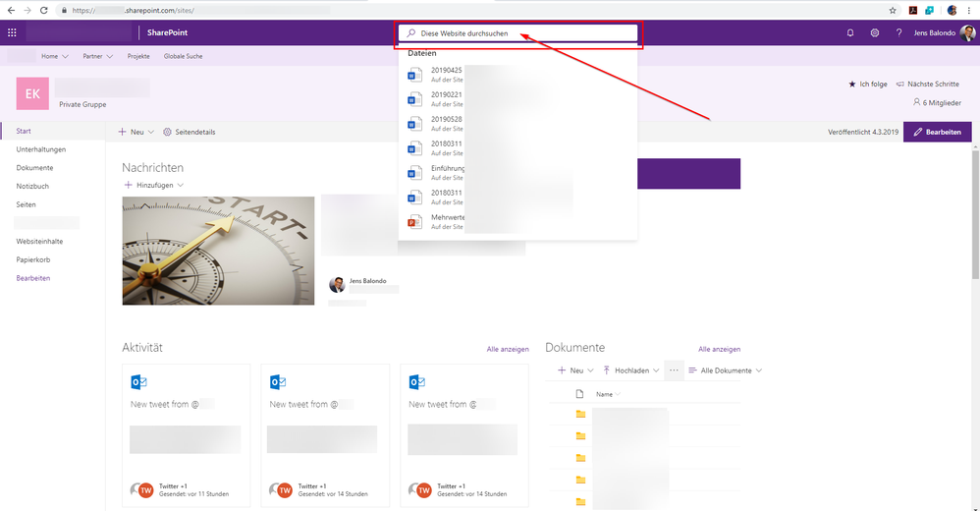The height and width of the screenshot is (511, 980).
Task: Show the 6 Mitglieder list
Action: point(937,102)
